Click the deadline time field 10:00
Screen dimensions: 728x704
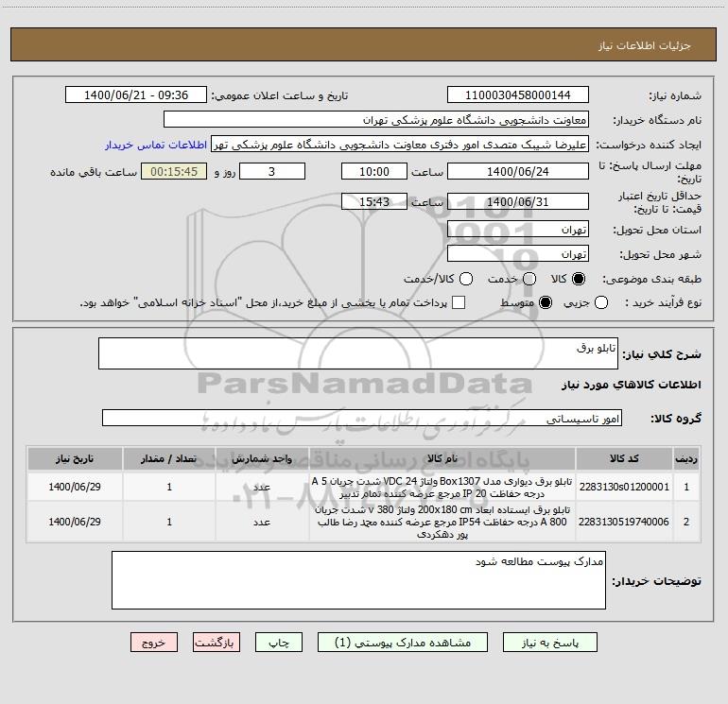[374, 171]
